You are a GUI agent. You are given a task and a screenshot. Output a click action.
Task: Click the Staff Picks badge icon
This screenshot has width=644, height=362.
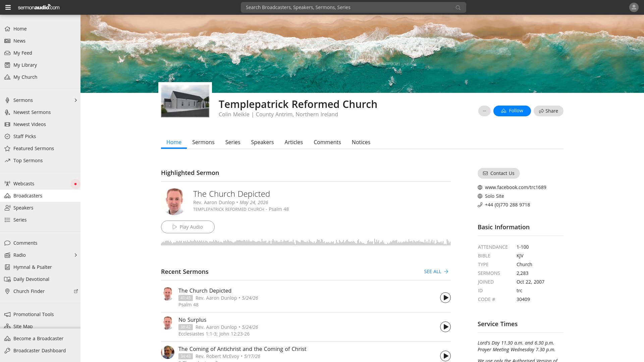click(x=7, y=136)
